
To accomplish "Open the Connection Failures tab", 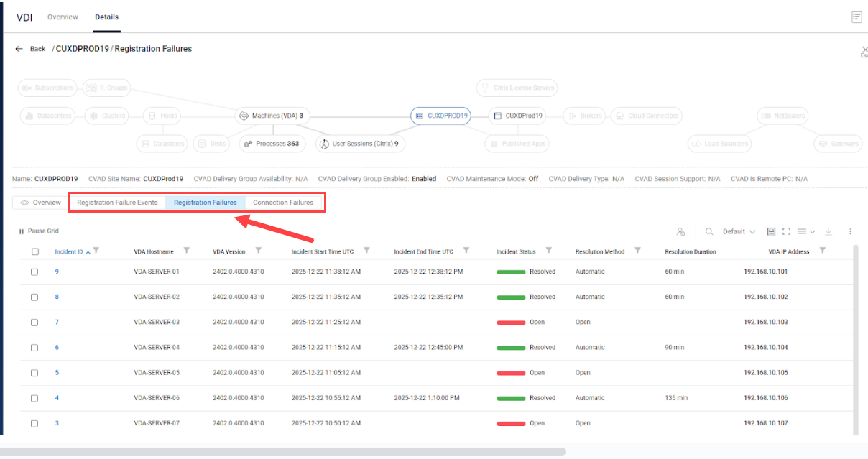I will [284, 202].
